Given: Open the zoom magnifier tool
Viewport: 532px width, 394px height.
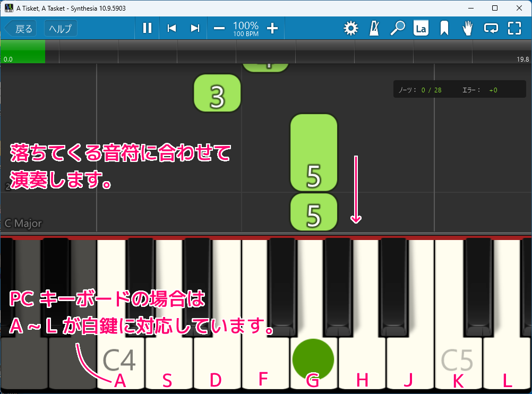Looking at the screenshot, I should click(x=397, y=29).
